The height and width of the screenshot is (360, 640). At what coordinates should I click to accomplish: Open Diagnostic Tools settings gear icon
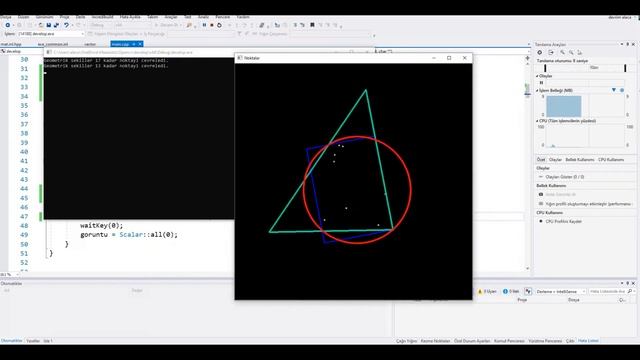[540, 52]
